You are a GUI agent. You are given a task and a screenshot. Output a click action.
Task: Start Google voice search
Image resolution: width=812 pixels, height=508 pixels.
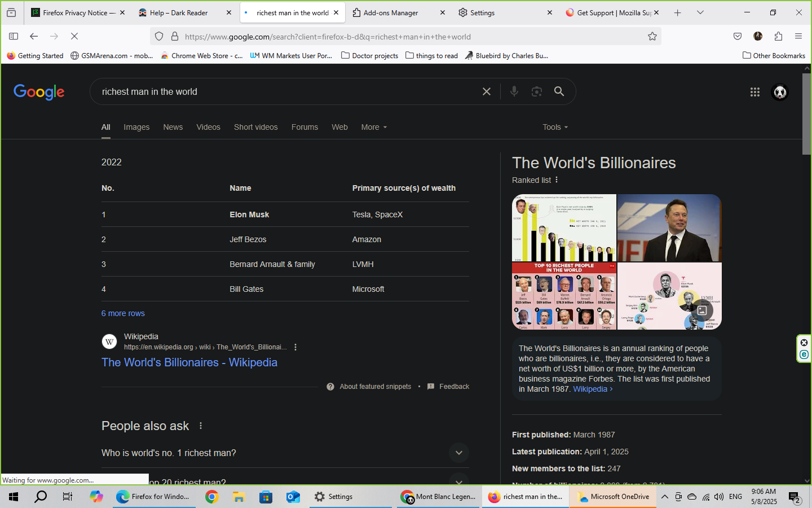point(514,91)
